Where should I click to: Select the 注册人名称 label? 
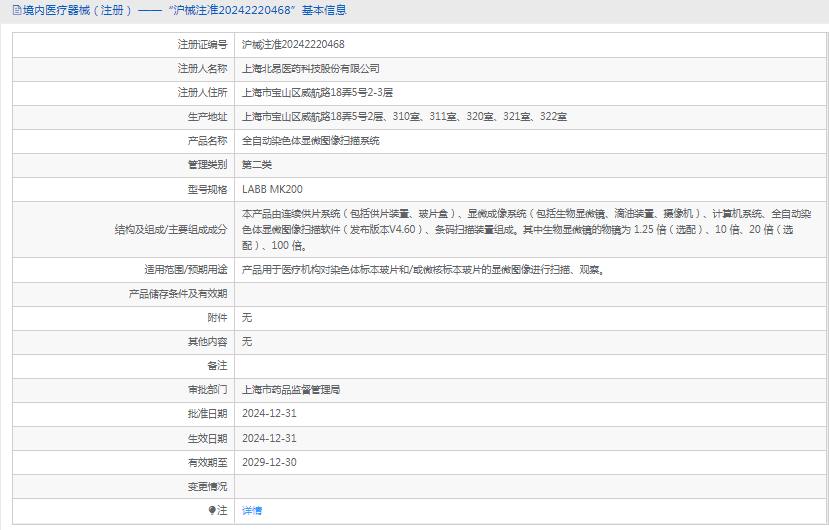[202, 69]
